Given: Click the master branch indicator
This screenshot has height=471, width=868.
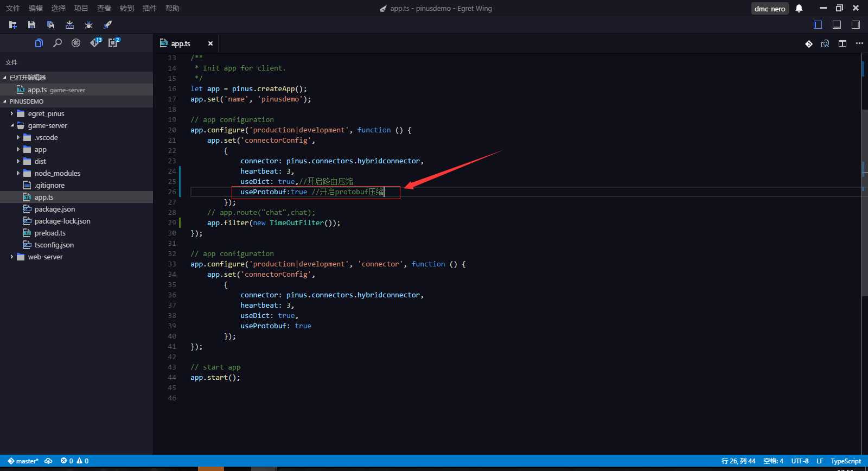Looking at the screenshot, I should coord(23,461).
